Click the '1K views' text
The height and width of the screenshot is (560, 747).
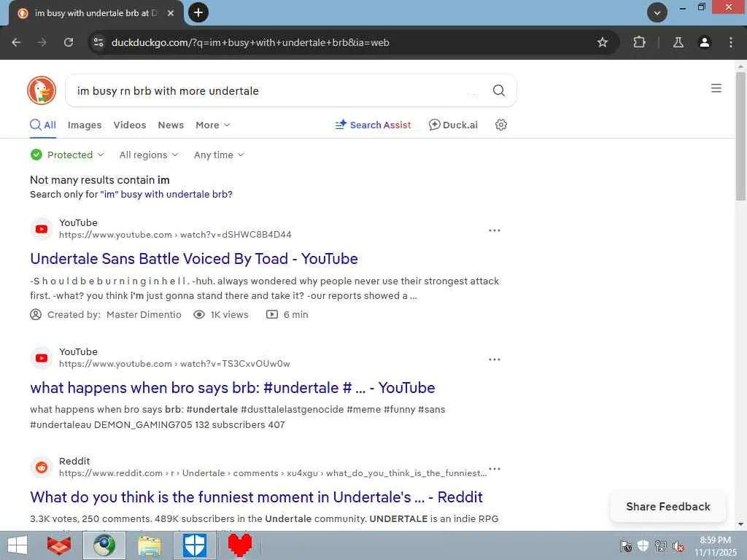pyautogui.click(x=229, y=315)
